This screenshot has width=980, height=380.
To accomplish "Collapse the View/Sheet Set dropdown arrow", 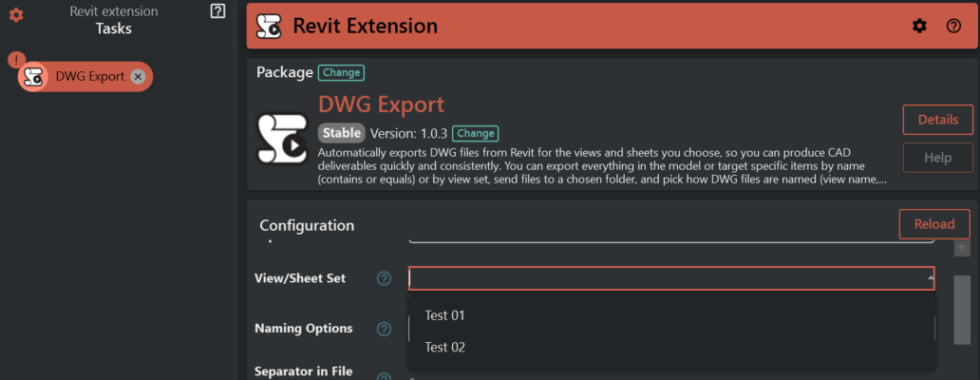I will [x=931, y=278].
